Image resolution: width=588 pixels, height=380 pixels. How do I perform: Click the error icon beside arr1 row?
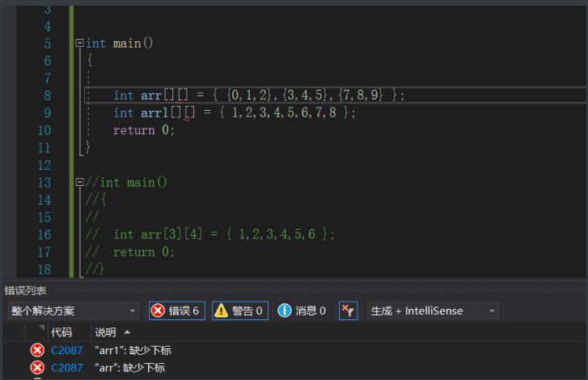coord(37,350)
